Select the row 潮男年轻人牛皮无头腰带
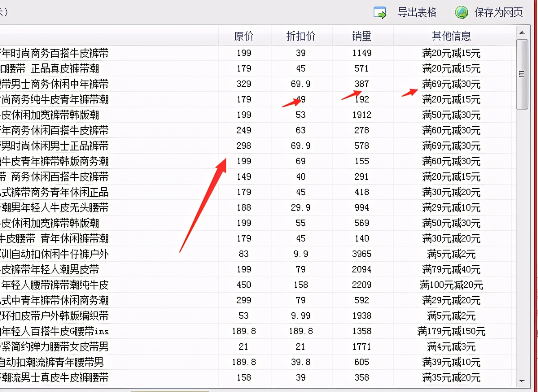Image resolution: width=538 pixels, height=392 pixels. [258, 208]
